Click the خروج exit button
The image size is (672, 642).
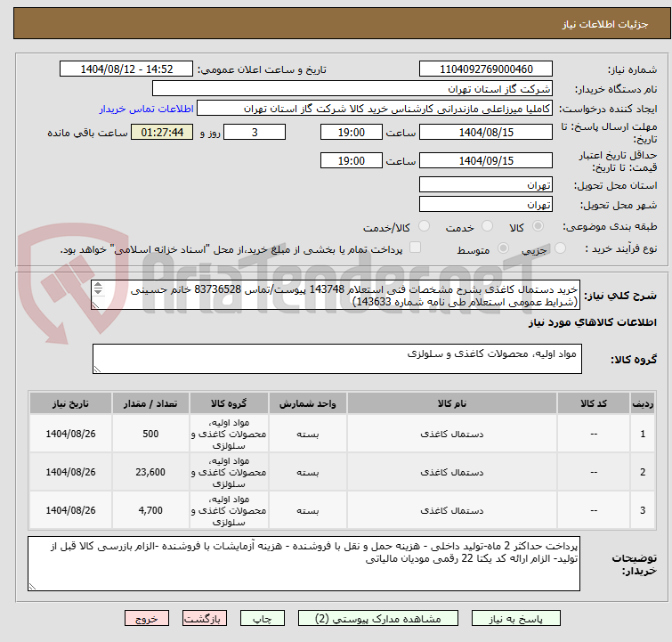(147, 619)
